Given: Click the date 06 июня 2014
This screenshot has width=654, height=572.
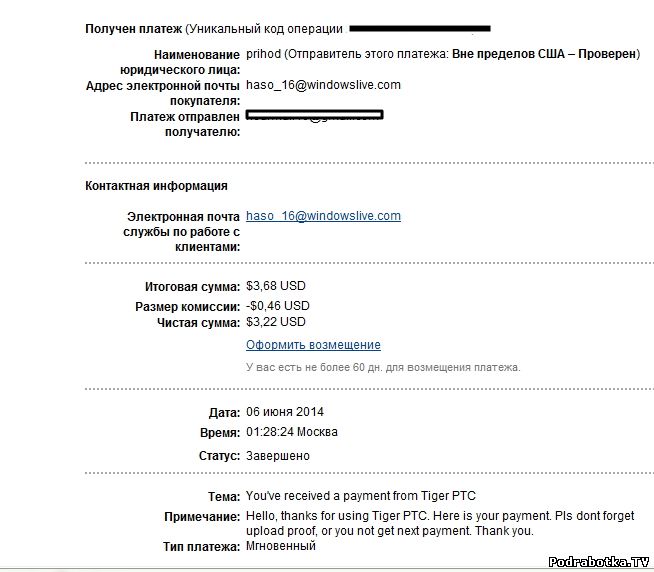Looking at the screenshot, I should (x=285, y=412).
